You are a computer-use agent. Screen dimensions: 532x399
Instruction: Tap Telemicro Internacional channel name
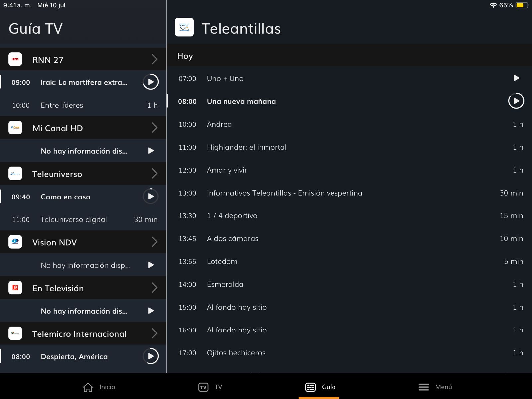(x=79, y=334)
